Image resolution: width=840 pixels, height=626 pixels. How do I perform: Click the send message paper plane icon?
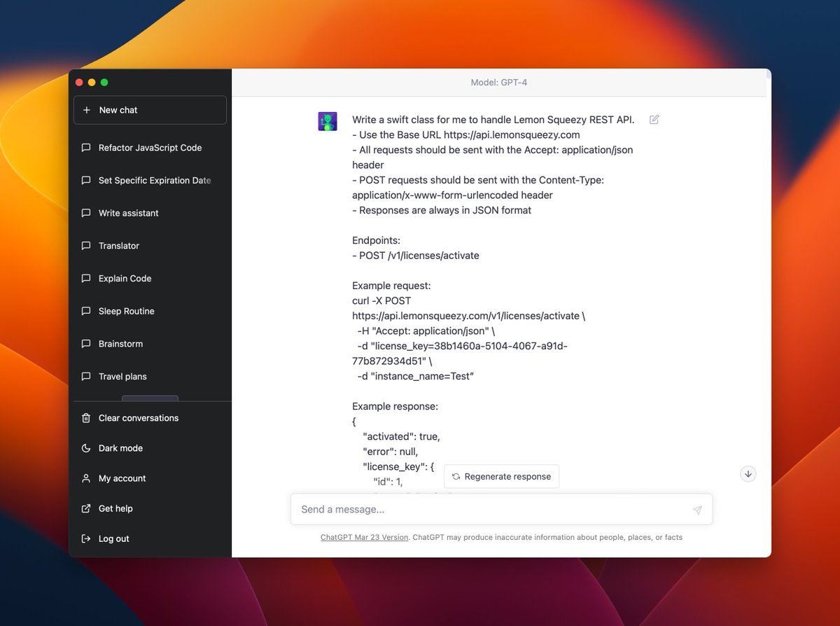(x=697, y=510)
